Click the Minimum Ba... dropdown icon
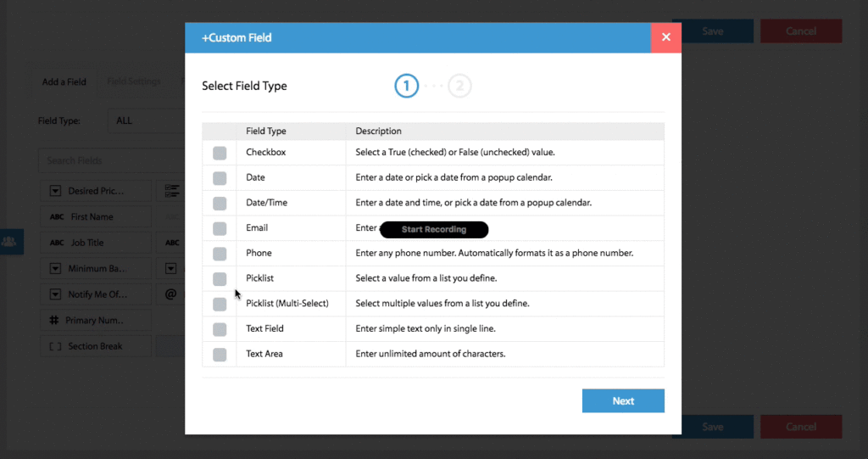This screenshot has width=868, height=459. point(55,268)
